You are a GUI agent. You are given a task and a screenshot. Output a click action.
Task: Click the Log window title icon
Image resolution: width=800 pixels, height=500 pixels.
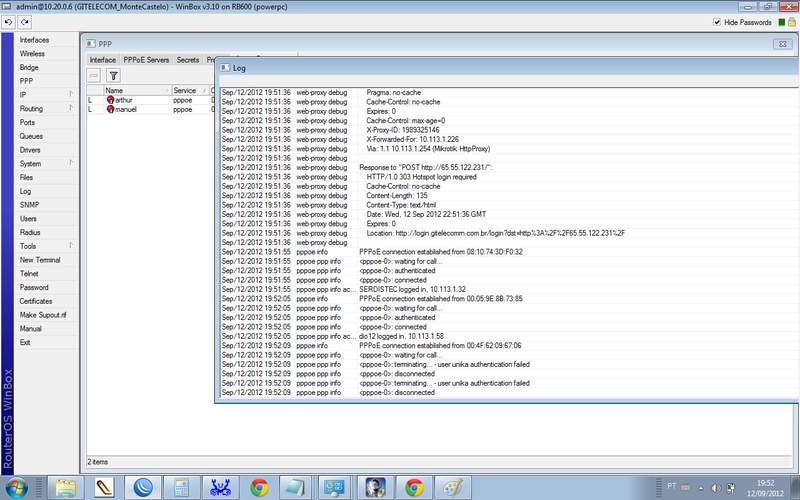[225, 67]
